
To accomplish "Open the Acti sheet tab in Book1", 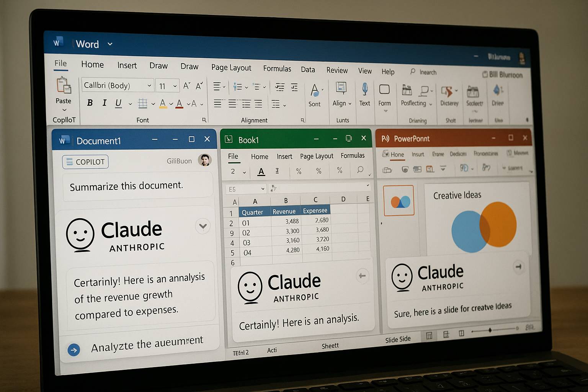I will point(272,350).
